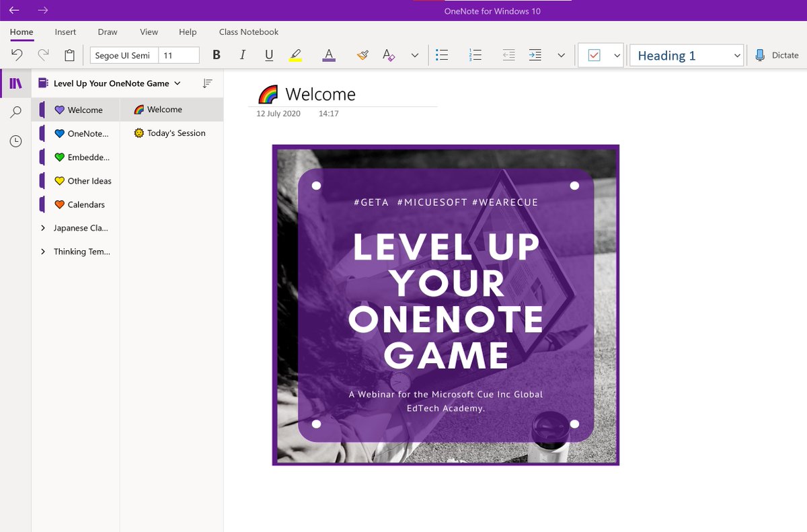Switch to the Draw tab
The height and width of the screenshot is (532, 807).
pyautogui.click(x=108, y=32)
